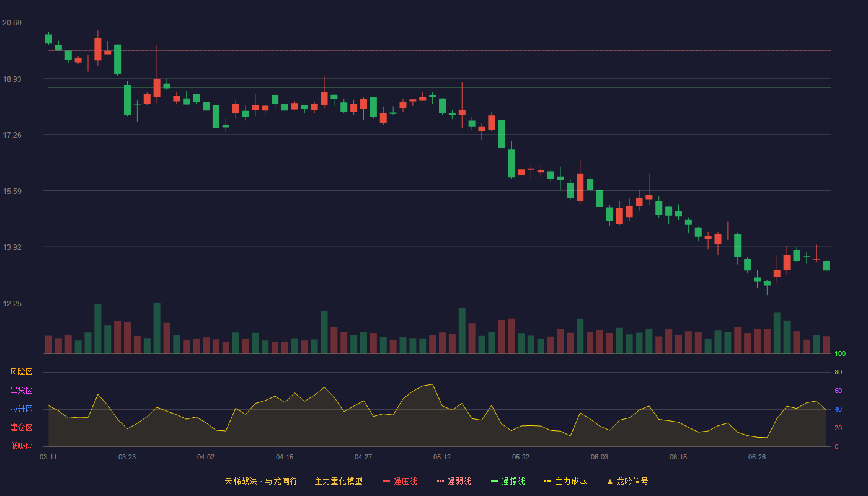The height and width of the screenshot is (496, 868).
Task: Toggle the 龙吟信号 legend label
Action: [632, 481]
